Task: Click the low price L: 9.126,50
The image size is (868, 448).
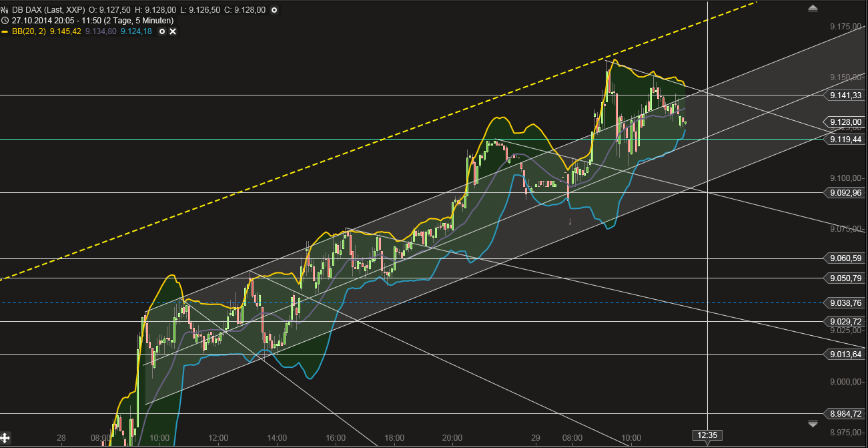Action: click(x=201, y=10)
